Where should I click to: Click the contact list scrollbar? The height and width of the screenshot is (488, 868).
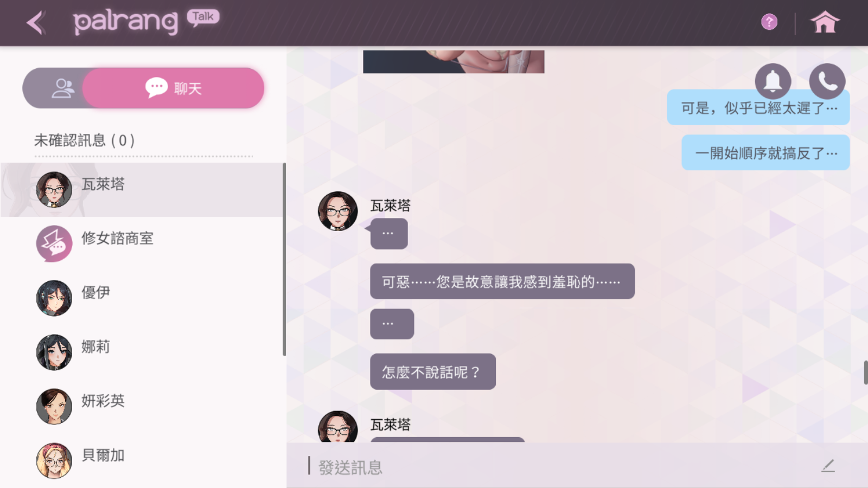(284, 259)
